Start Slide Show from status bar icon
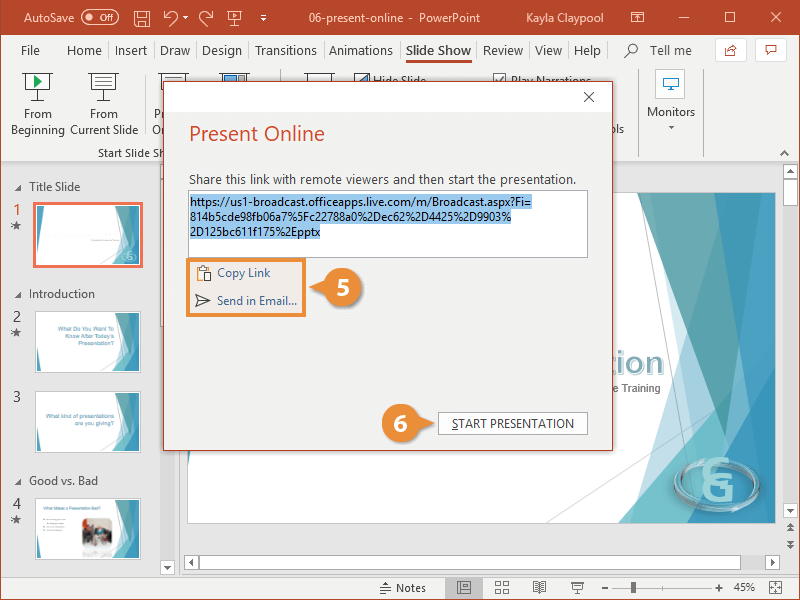800x600 pixels. tap(577, 587)
